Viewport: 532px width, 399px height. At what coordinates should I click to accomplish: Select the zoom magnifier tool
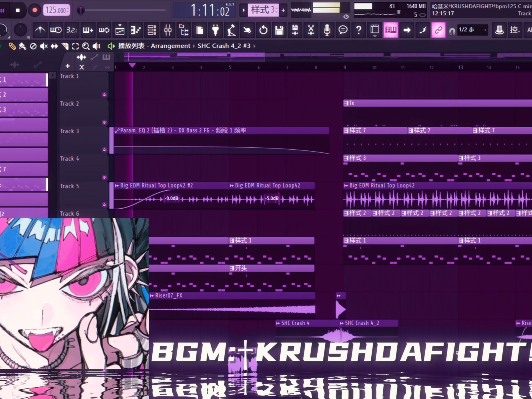point(86,46)
